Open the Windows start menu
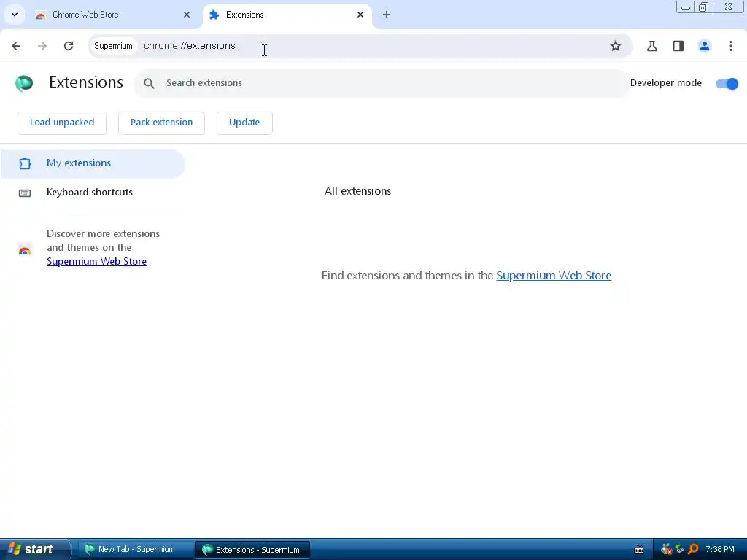This screenshot has height=560, width=747. [34, 550]
